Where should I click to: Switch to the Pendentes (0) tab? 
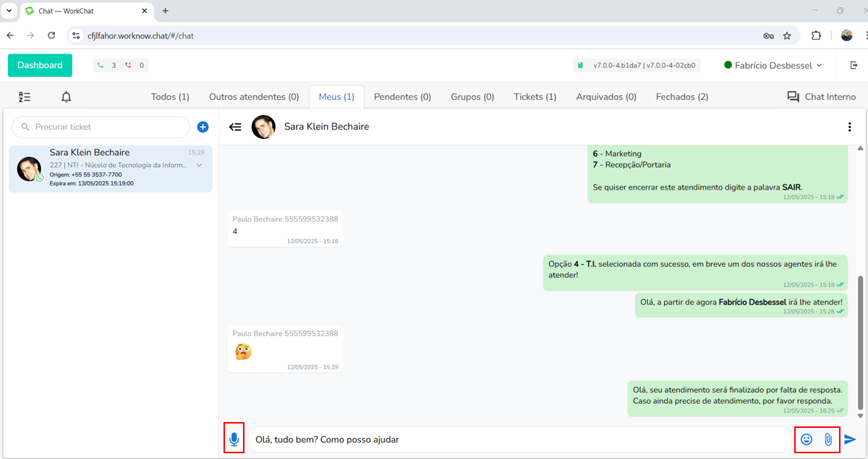[402, 97]
